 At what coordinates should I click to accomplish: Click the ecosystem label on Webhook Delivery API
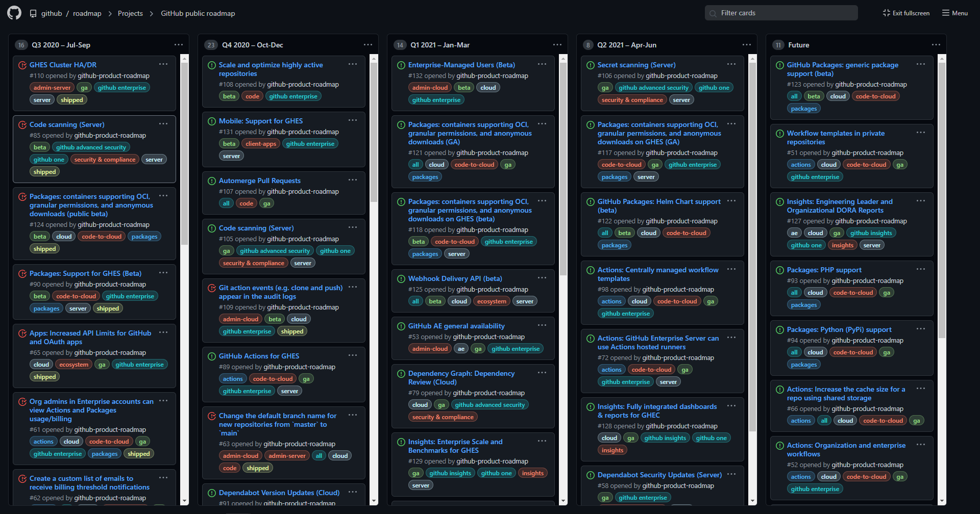coord(492,301)
